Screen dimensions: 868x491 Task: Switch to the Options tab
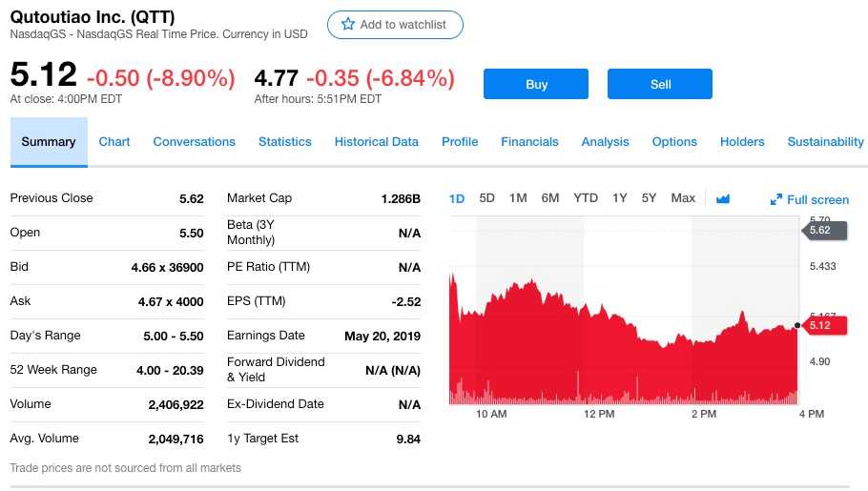click(x=674, y=142)
